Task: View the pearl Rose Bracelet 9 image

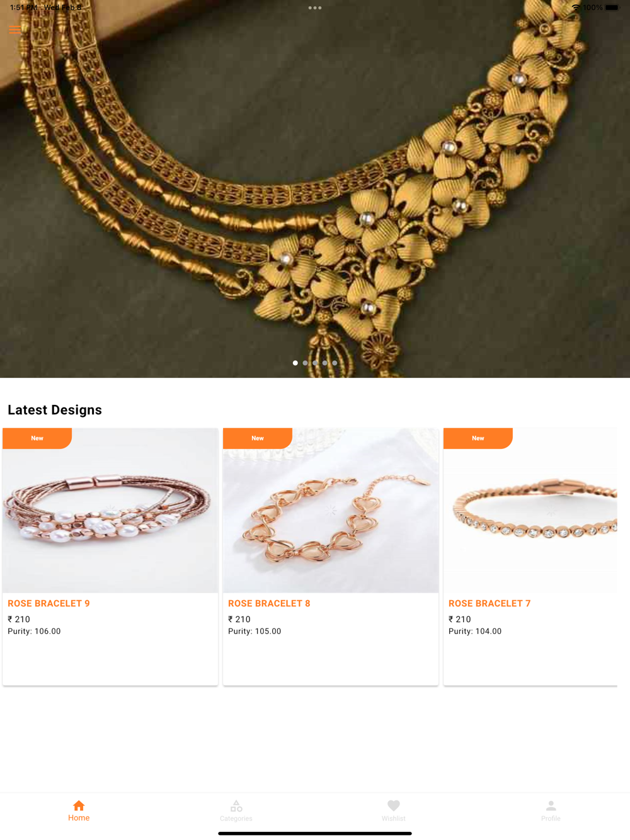Action: coord(110,511)
